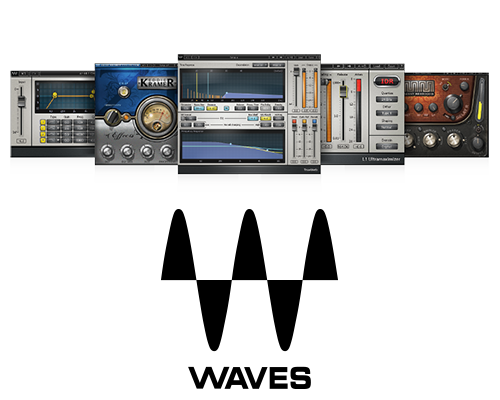This screenshot has height=400, width=500.
Task: Click the yellow EQ curve node on the graph
Action: pos(55,96)
